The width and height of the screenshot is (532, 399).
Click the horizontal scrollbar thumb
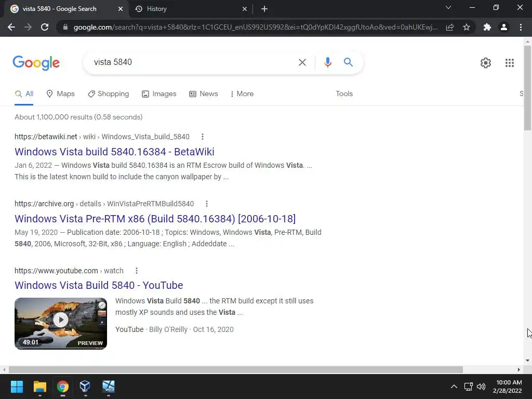coord(236,369)
